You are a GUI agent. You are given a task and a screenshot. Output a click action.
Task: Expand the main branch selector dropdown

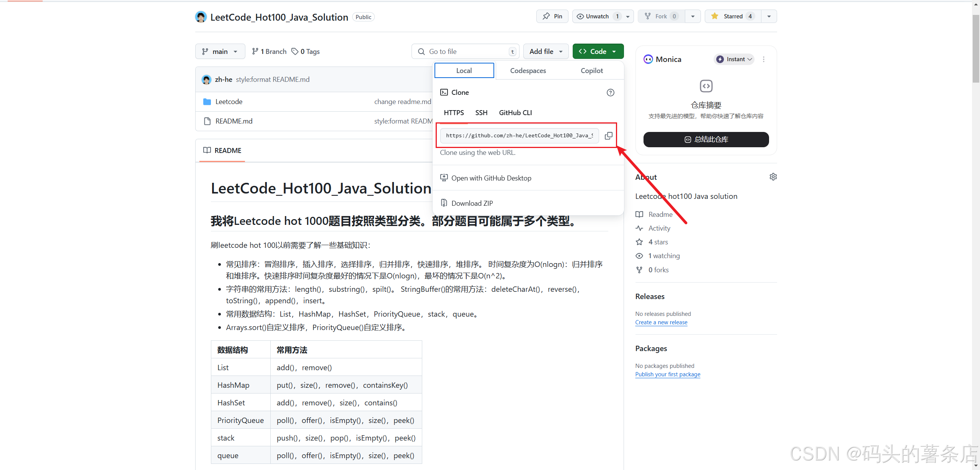pyautogui.click(x=220, y=52)
